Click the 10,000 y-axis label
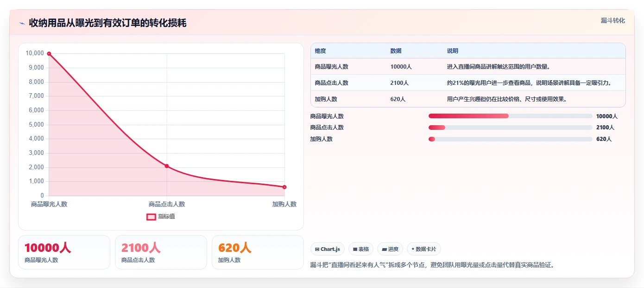Image resolution: width=644 pixels, height=288 pixels. point(35,53)
